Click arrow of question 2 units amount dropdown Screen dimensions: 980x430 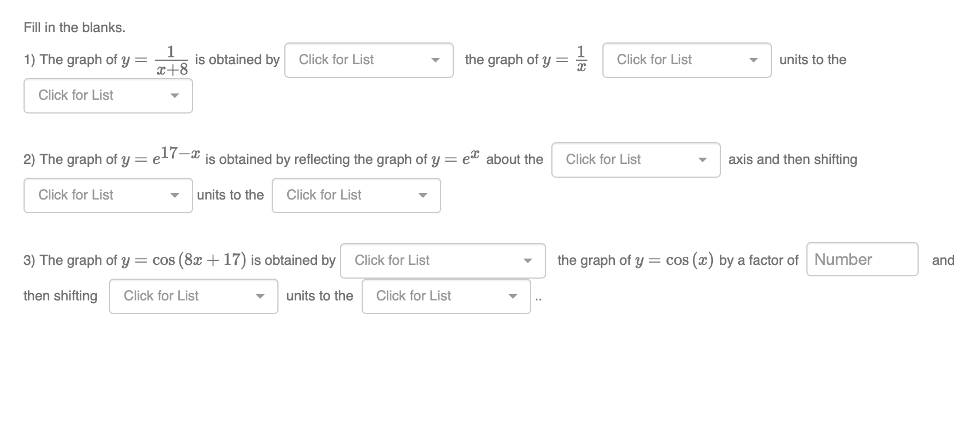[x=175, y=196]
